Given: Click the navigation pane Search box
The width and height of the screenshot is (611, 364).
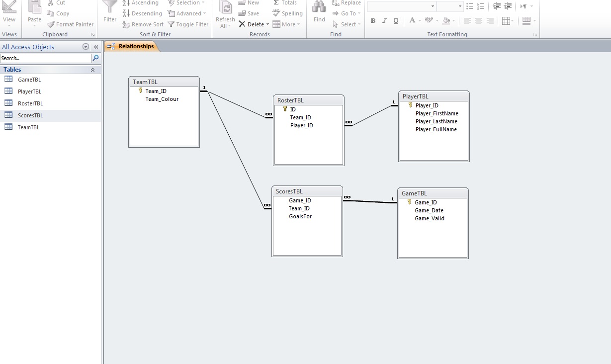Looking at the screenshot, I should pos(46,58).
